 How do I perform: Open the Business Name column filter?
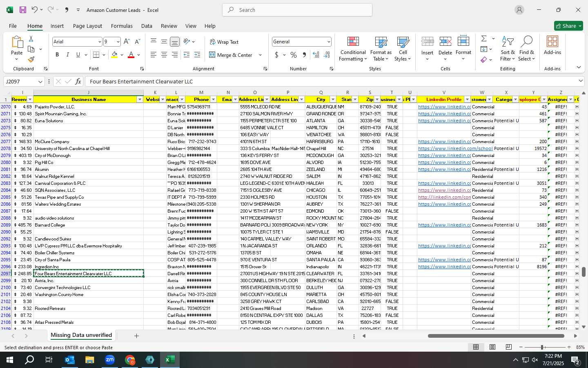click(x=140, y=100)
